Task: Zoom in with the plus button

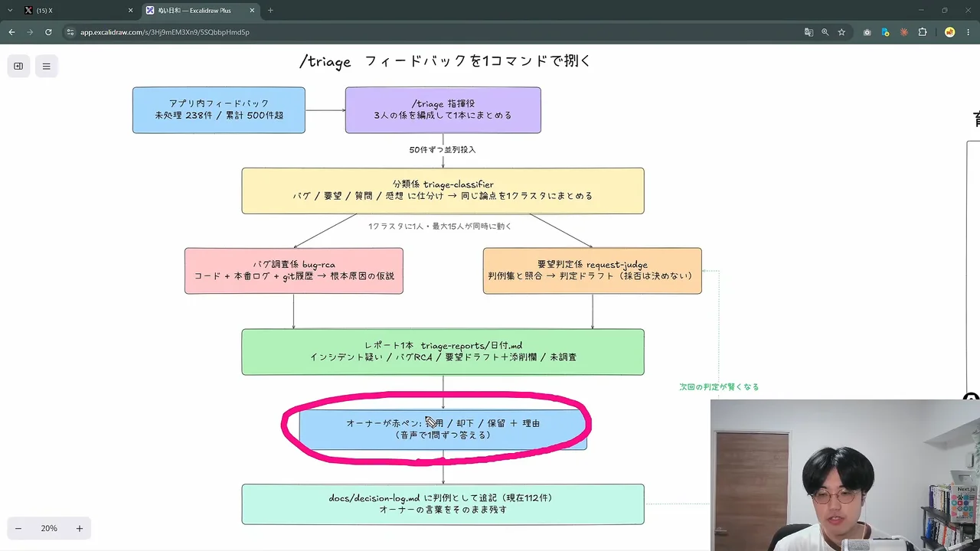Action: (x=79, y=528)
